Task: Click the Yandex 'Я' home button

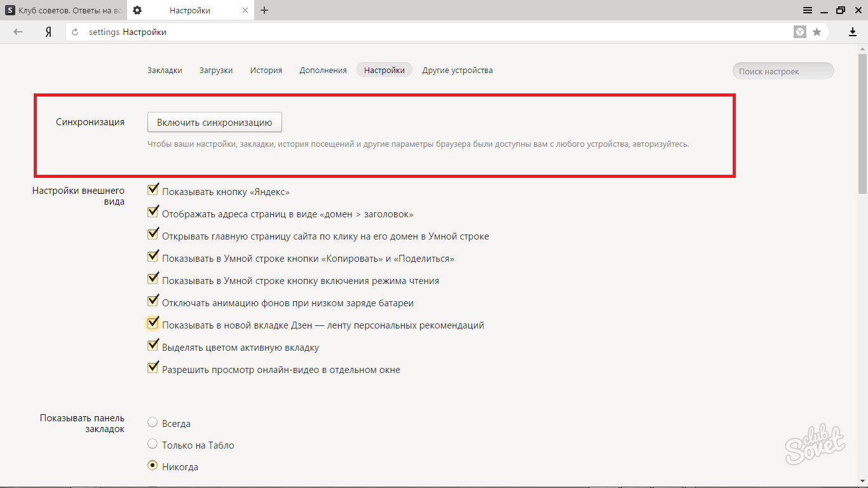Action: click(x=48, y=32)
